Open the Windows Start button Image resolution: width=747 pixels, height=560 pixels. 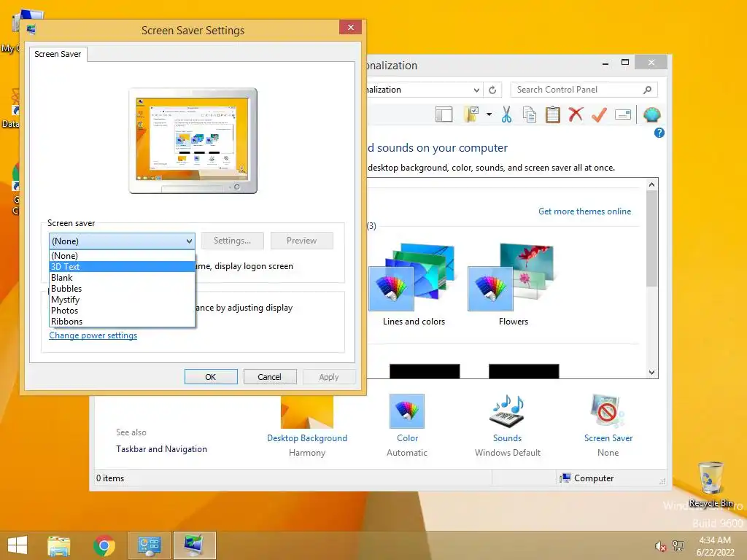click(18, 545)
